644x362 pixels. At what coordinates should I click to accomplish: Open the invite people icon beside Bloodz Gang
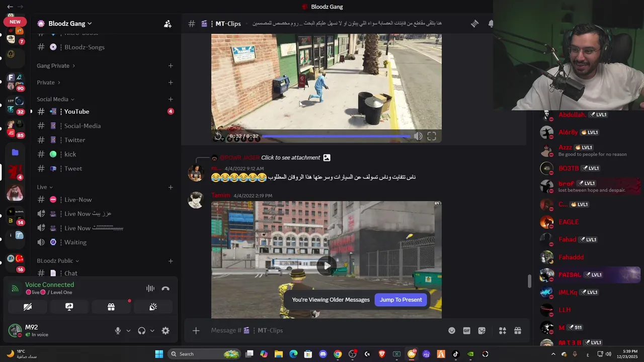tap(168, 24)
